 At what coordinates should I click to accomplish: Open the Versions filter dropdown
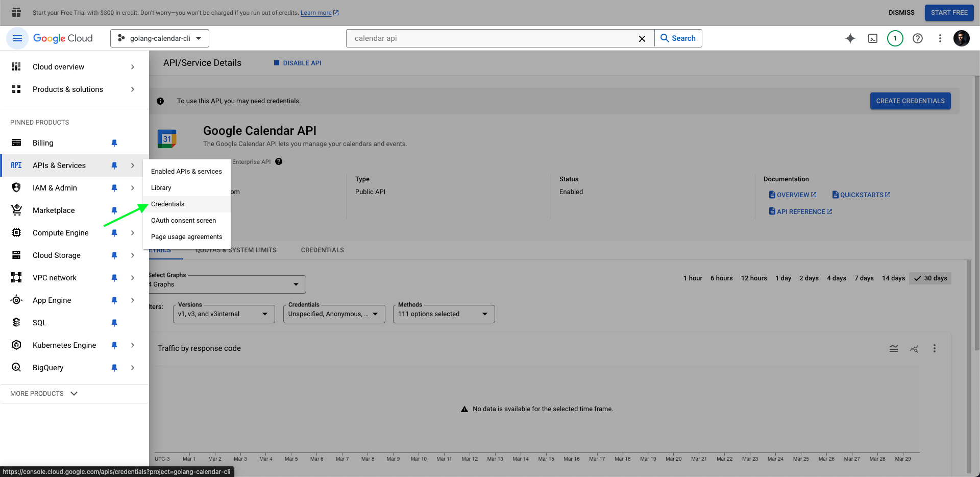click(224, 314)
